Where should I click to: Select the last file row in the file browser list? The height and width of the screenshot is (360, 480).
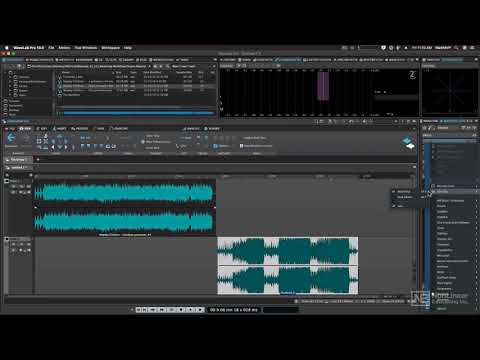(135, 95)
